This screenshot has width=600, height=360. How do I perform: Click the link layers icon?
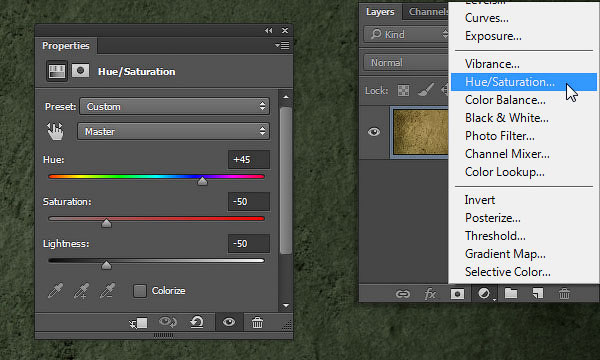pyautogui.click(x=403, y=294)
